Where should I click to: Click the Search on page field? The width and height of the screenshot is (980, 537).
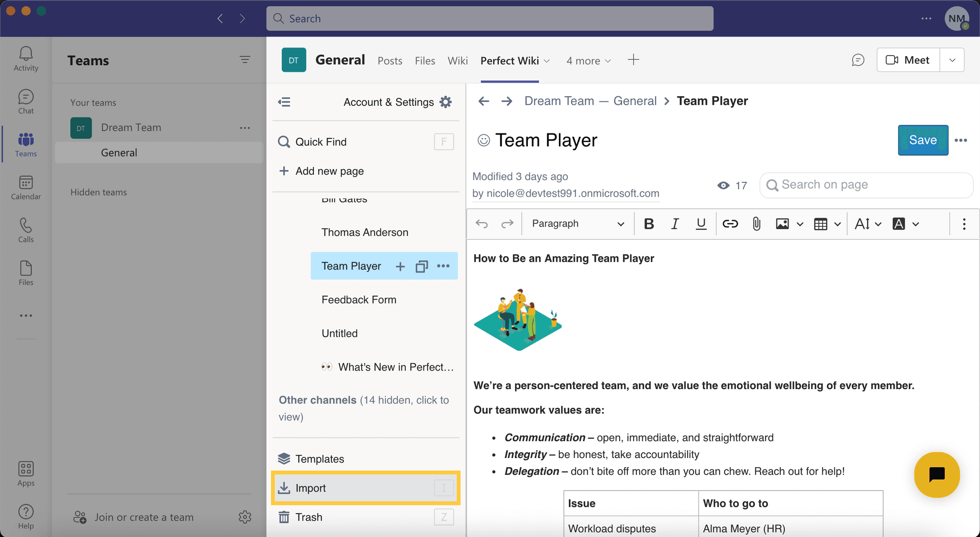(x=866, y=185)
